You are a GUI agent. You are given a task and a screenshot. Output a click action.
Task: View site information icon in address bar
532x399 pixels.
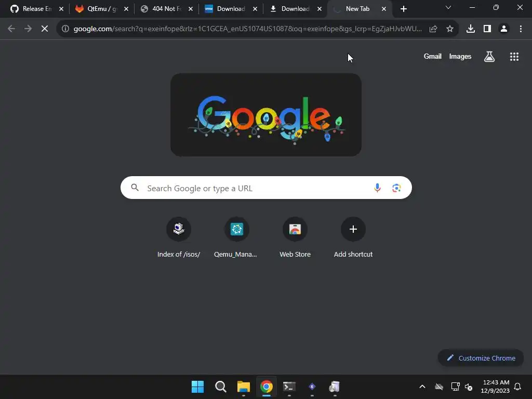(x=65, y=29)
